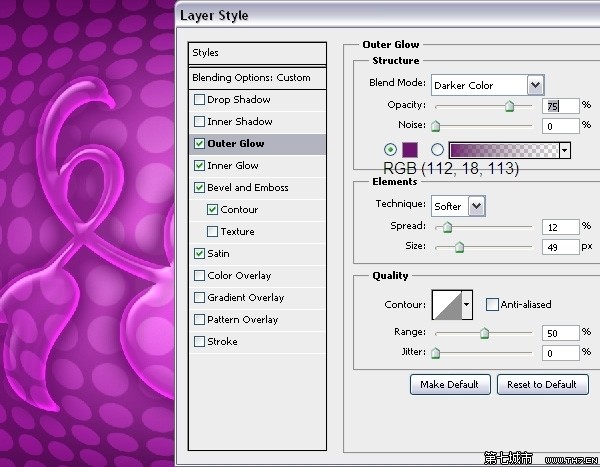Open the Inner Glow settings
Viewport: 600px width, 467px height.
pos(233,166)
